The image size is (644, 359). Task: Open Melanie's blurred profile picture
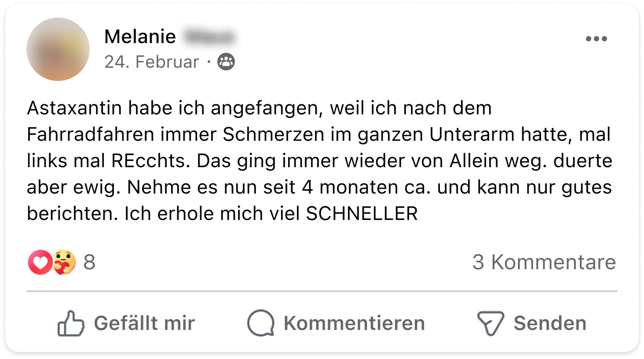(x=58, y=49)
